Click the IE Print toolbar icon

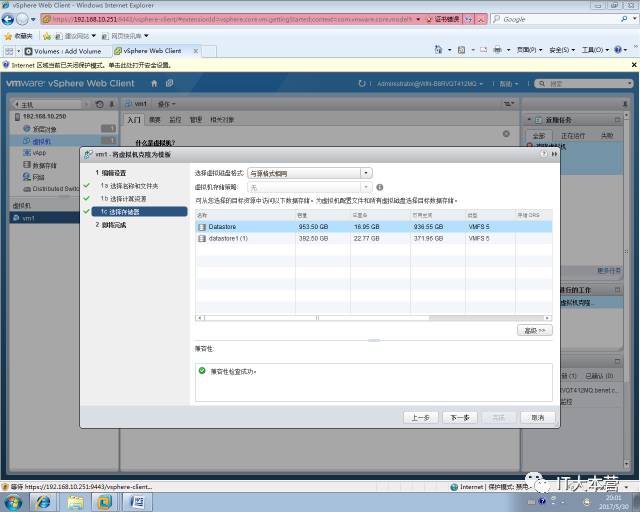[498, 50]
